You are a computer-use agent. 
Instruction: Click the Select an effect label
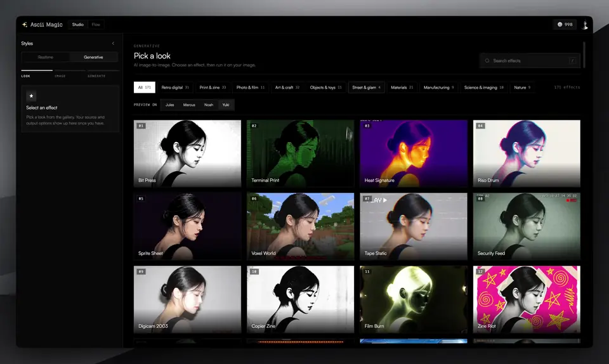click(x=42, y=108)
